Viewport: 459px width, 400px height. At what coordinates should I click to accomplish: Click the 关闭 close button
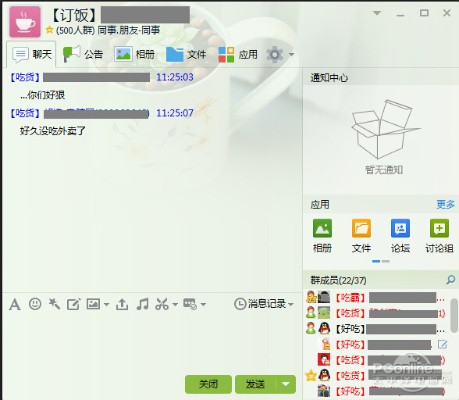click(x=208, y=384)
